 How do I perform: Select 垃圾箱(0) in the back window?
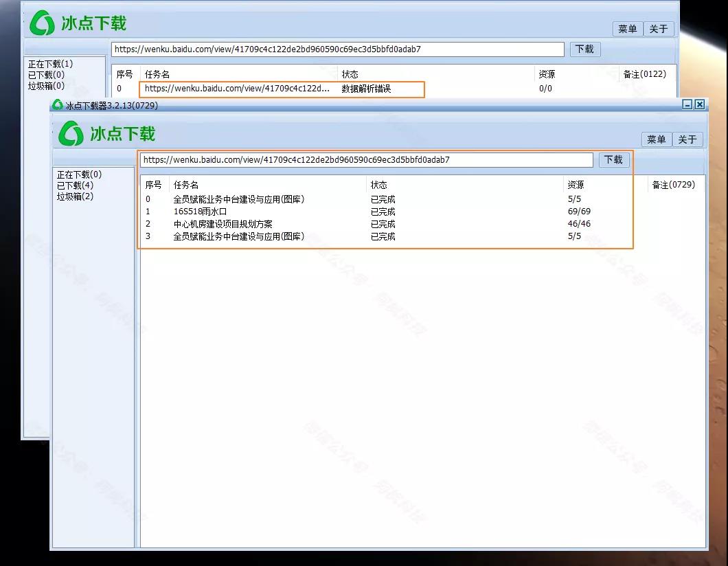tap(46, 86)
